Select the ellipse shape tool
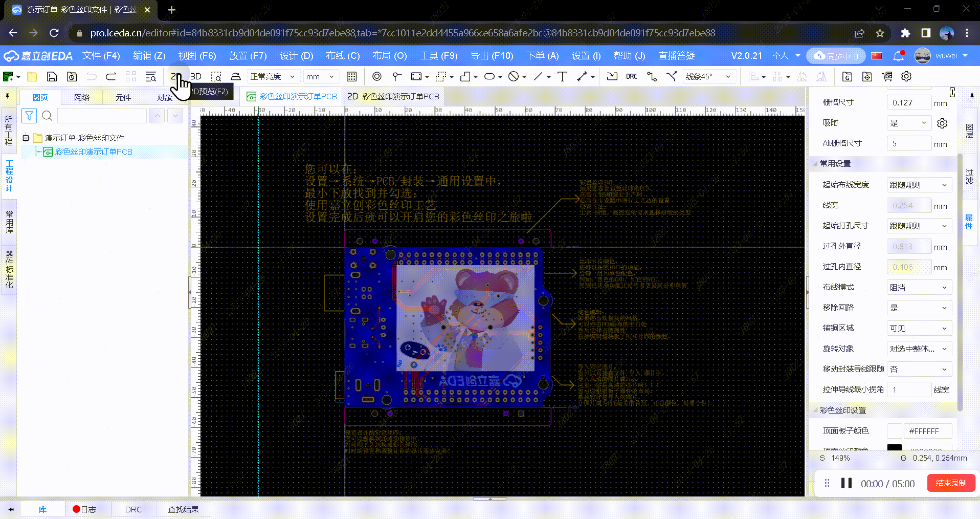 click(489, 77)
